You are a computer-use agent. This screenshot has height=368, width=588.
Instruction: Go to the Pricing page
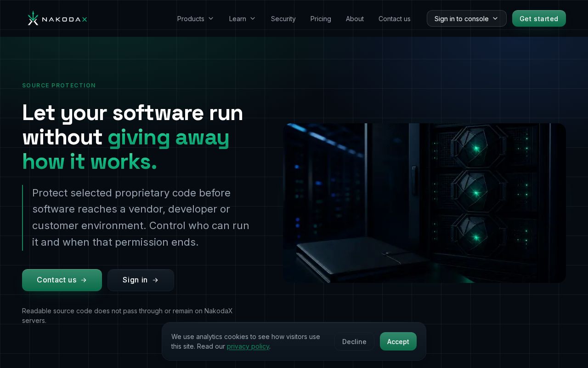click(321, 19)
